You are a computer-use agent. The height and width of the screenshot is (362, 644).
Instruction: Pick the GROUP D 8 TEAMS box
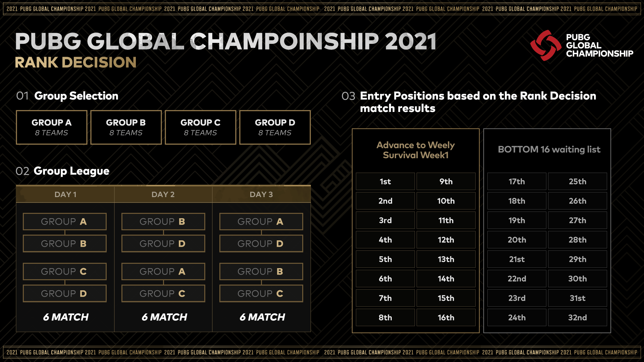[275, 127]
